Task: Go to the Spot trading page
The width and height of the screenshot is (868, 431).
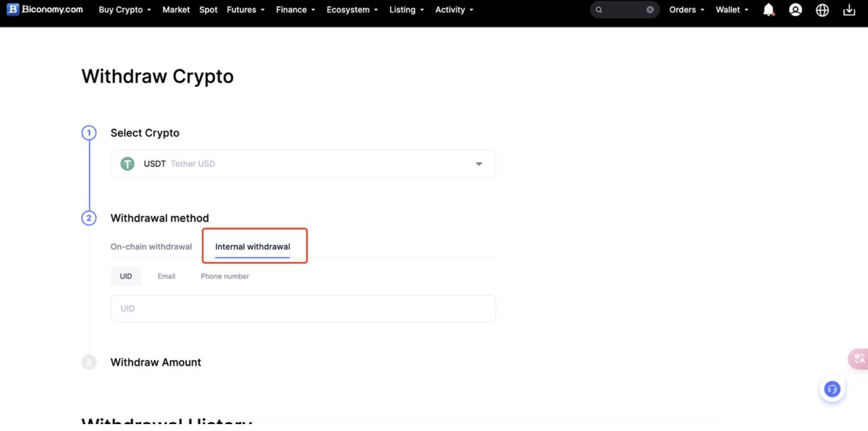Action: (208, 10)
